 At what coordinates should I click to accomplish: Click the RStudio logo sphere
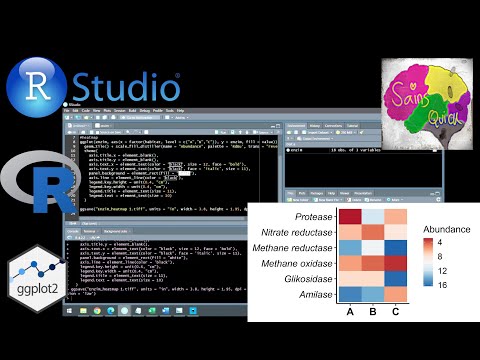[x=36, y=87]
